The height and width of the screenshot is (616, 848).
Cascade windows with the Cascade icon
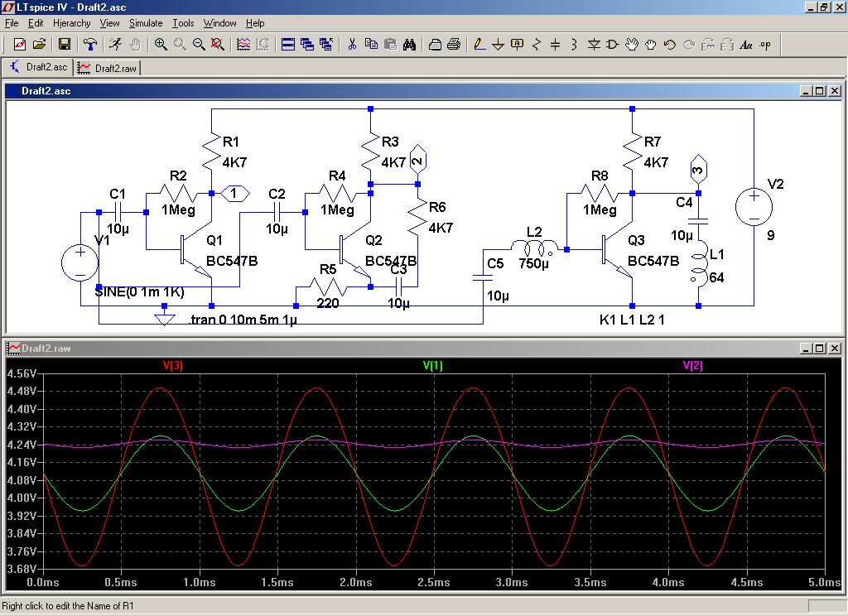[307, 45]
